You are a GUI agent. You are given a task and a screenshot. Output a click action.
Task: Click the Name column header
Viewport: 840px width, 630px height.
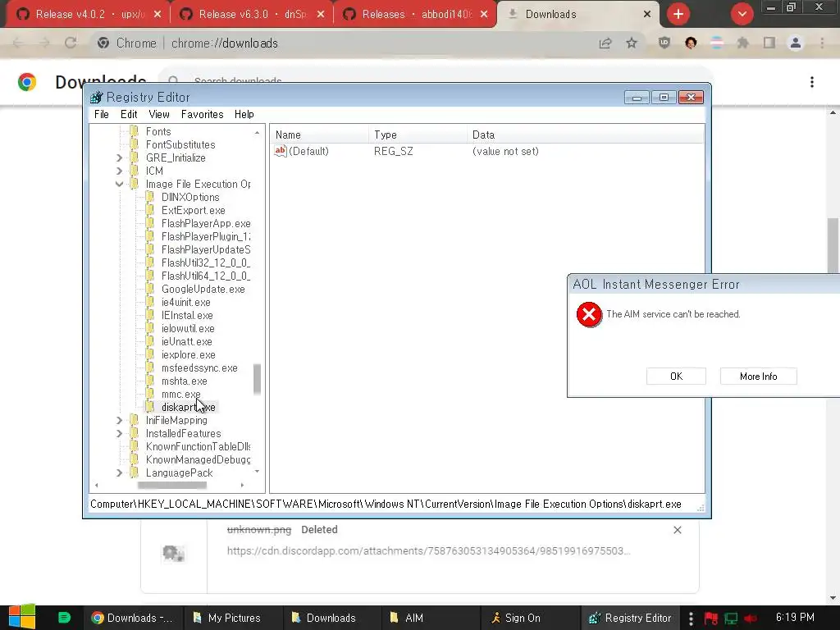click(x=319, y=135)
